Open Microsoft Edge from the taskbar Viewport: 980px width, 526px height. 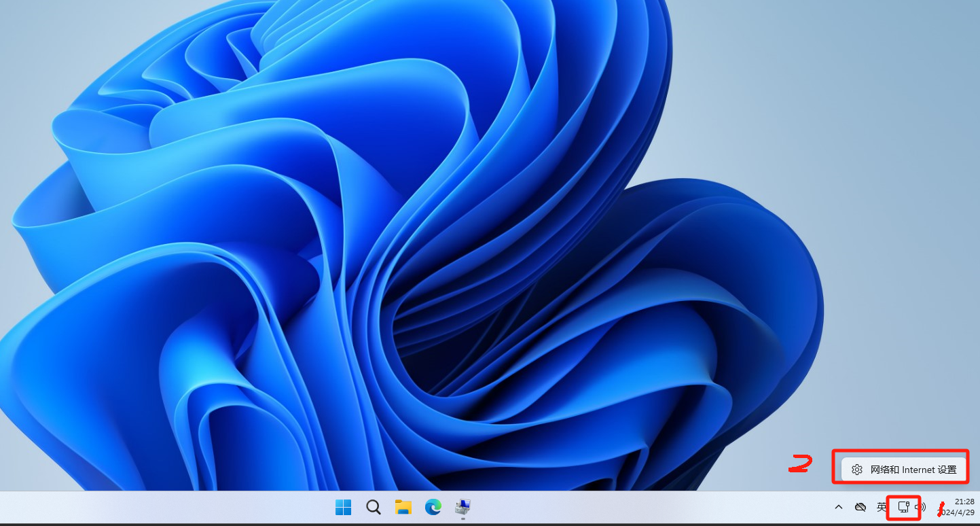(433, 507)
